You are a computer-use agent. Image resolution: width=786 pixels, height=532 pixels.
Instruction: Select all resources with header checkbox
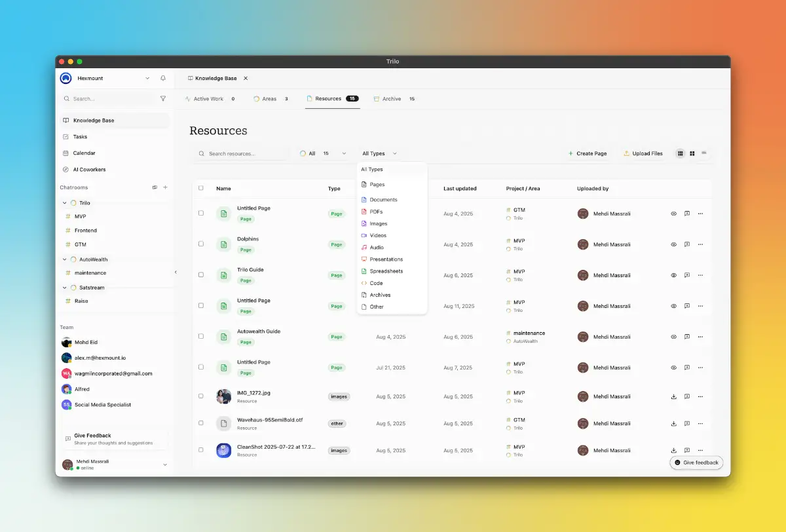click(201, 188)
